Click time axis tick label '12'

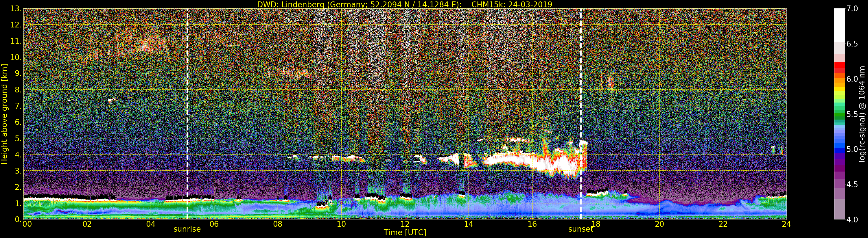(x=405, y=224)
